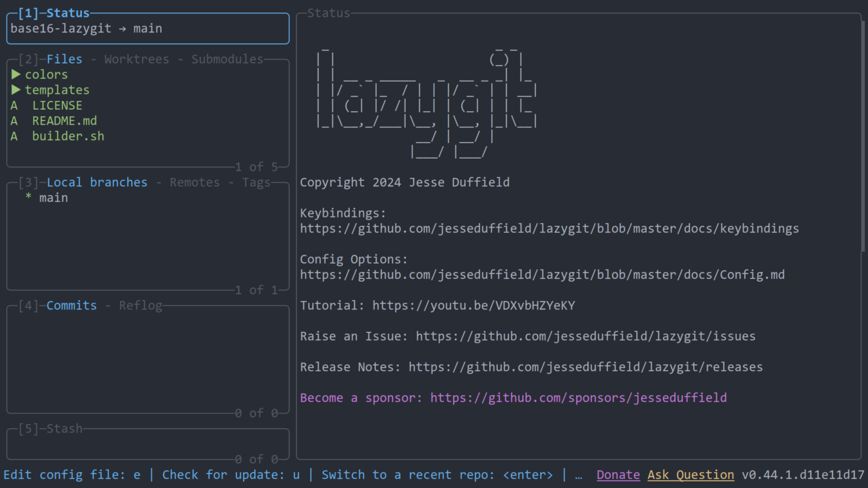Switch to the Remotes tab
Image resolution: width=868 pixels, height=488 pixels.
click(194, 182)
